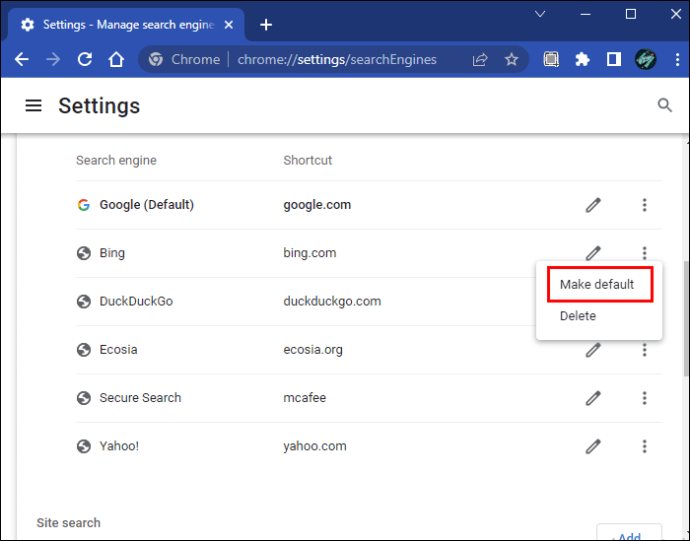The width and height of the screenshot is (690, 541).
Task: Open a new tab with plus button
Action: tap(266, 25)
